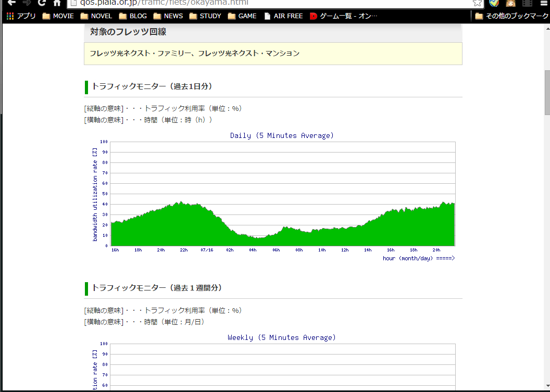This screenshot has height=392, width=550.
Task: Open the AIR FREE bookmark
Action: click(283, 16)
